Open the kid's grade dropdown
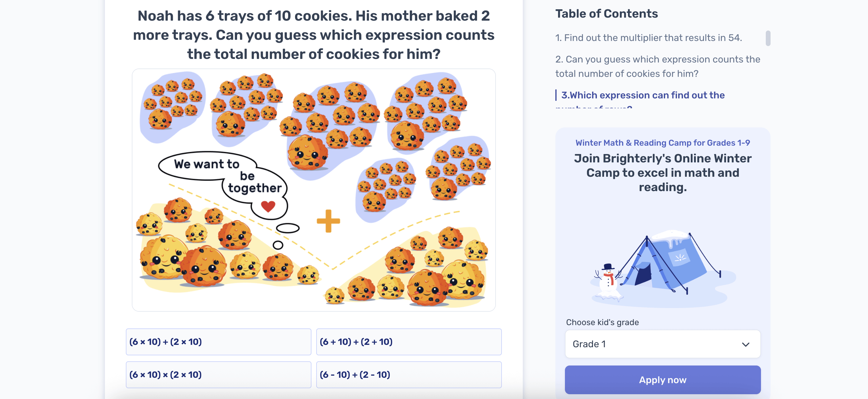Screen dimensions: 868x399 [x=662, y=344]
